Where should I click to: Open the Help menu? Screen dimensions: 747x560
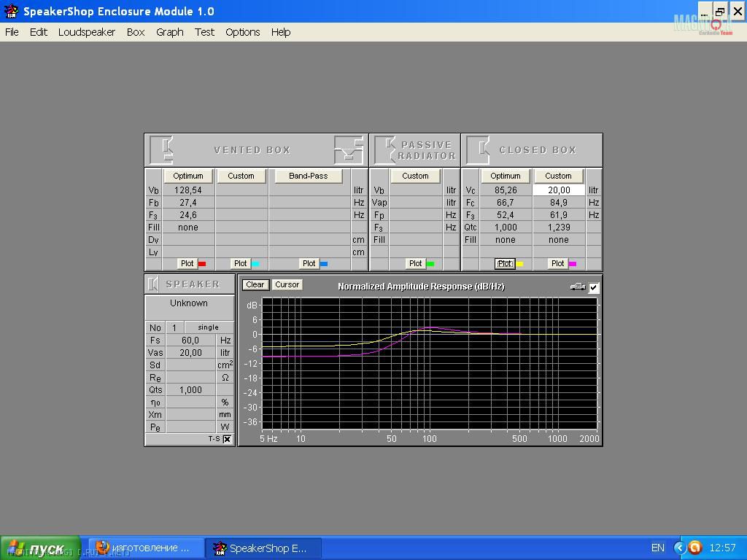click(x=281, y=32)
